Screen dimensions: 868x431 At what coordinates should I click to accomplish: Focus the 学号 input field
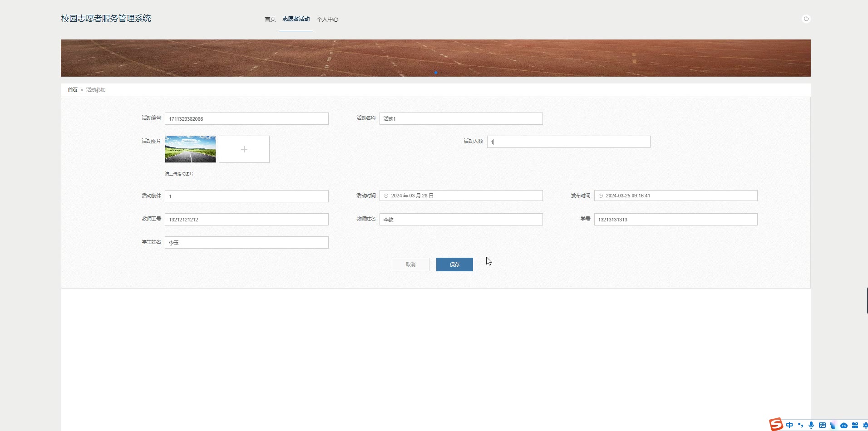(676, 220)
